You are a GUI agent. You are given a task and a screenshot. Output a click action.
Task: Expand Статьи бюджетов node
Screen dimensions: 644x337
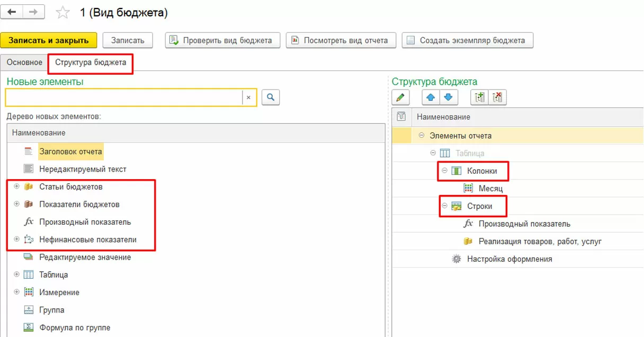pos(16,187)
